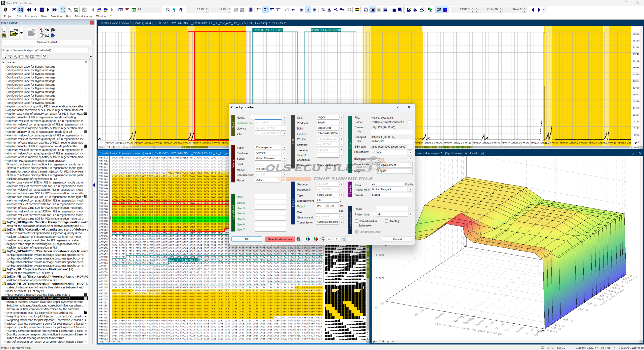
Task: Click the HiLo byte order icon
Action: tap(287, 10)
